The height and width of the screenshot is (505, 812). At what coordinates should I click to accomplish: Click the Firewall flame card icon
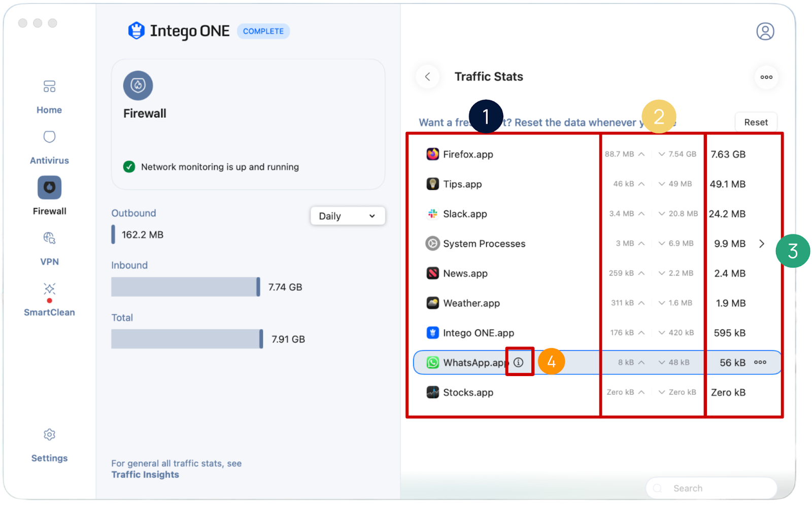point(138,85)
